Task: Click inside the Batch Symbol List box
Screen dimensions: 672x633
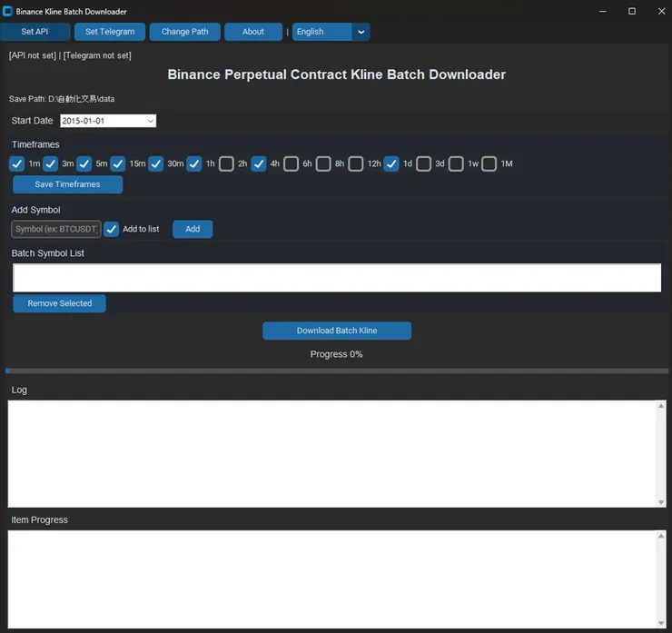Action: coord(337,278)
